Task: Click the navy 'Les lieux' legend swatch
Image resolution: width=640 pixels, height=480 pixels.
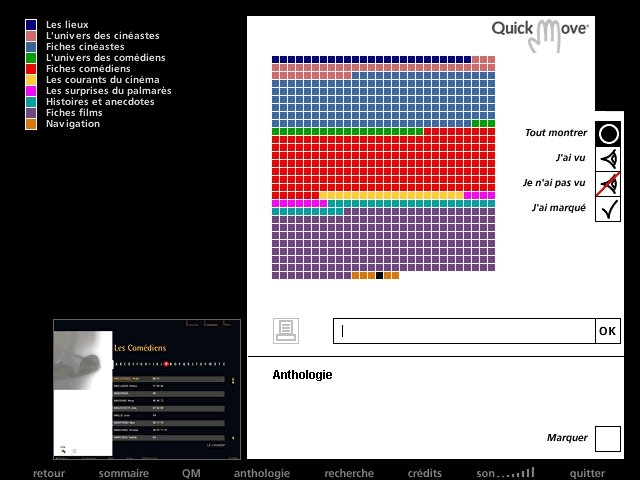Action: (x=32, y=24)
